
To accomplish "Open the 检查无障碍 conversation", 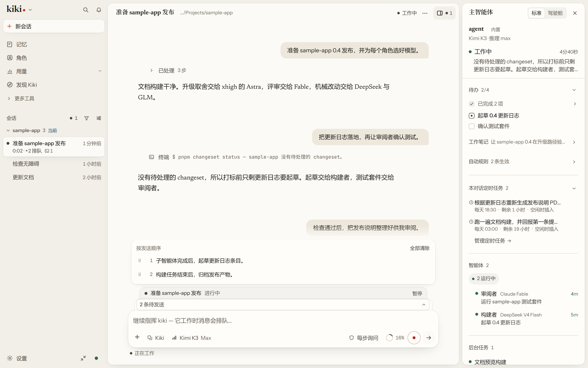I will (54, 164).
